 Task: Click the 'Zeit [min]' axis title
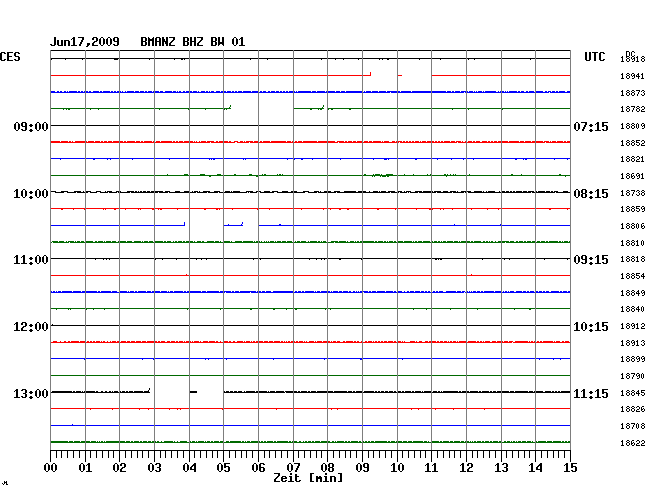[308, 478]
